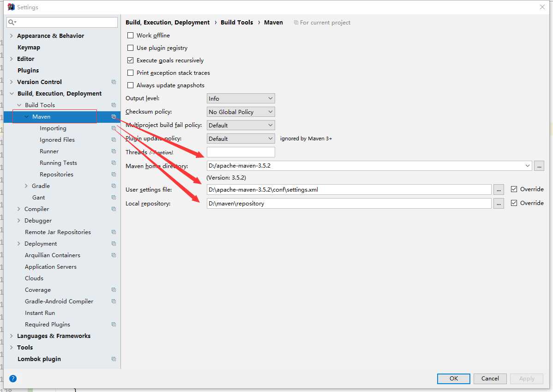Open the Checksum policy dropdown

coord(240,112)
